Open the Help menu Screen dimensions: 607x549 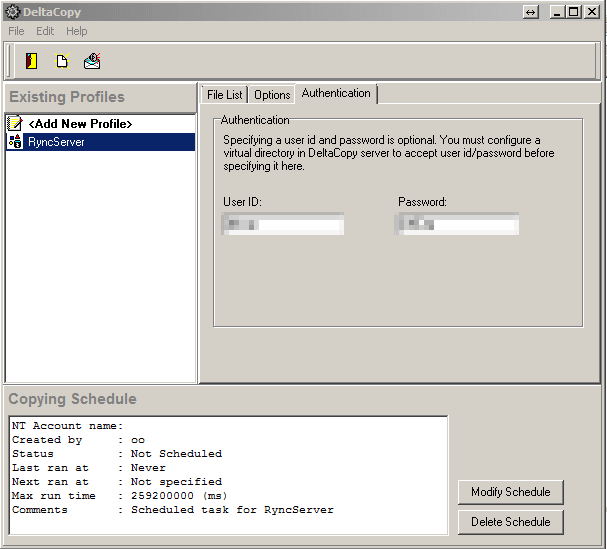(x=77, y=31)
